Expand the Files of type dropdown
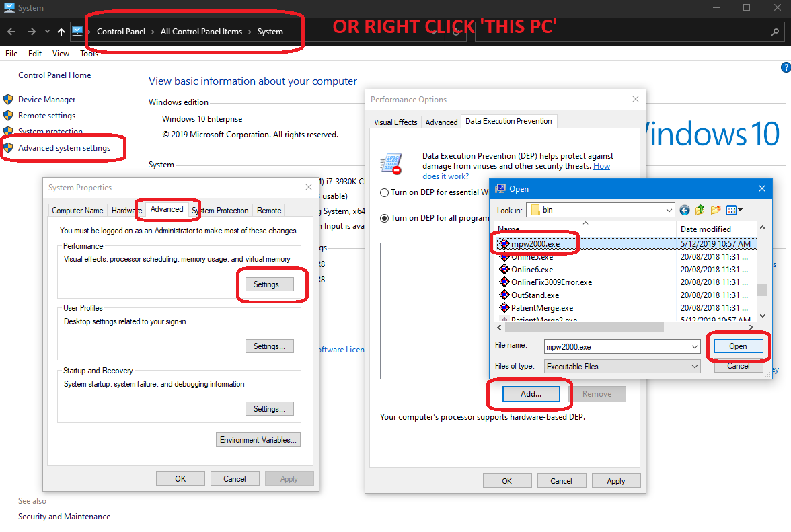This screenshot has height=532, width=791. point(695,367)
